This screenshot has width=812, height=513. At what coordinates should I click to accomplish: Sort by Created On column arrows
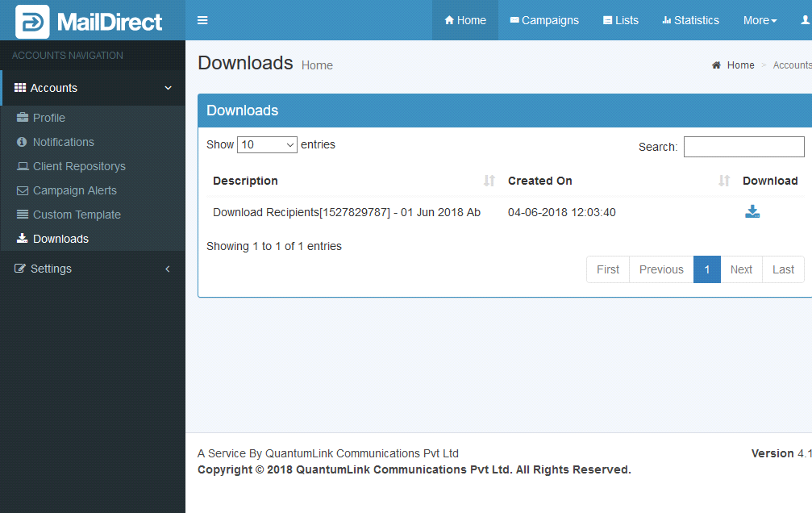click(723, 181)
